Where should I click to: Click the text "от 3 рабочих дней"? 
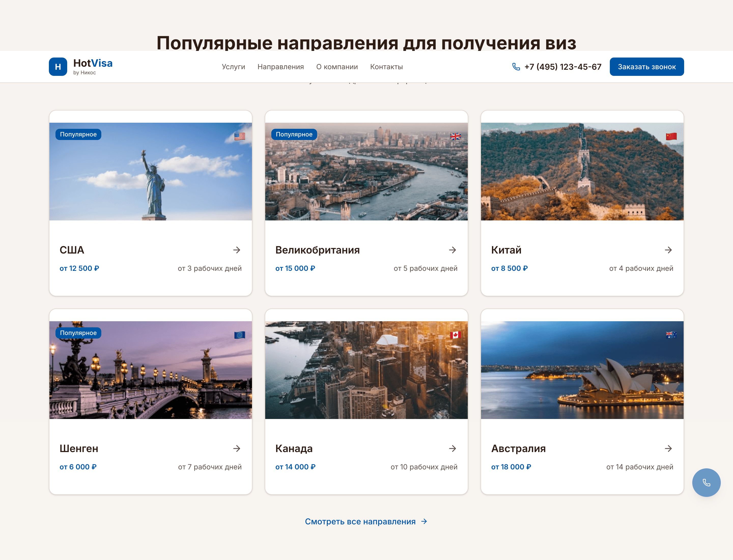tap(210, 268)
